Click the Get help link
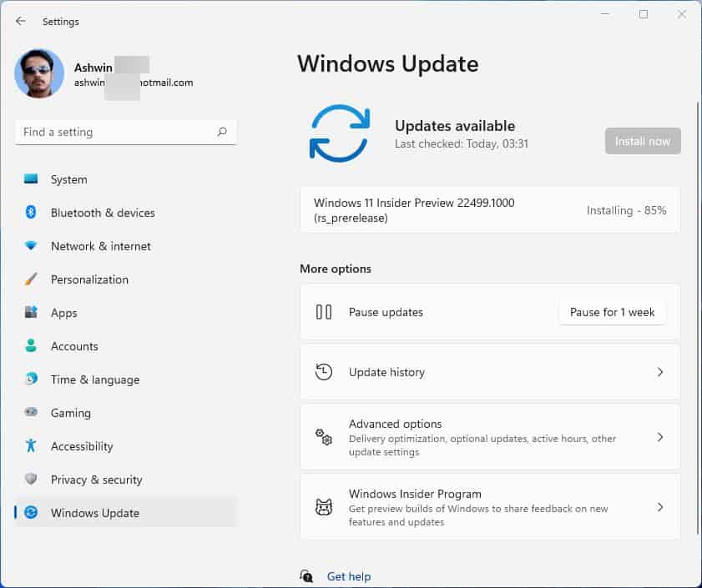Viewport: 702px width, 588px height. 349,576
